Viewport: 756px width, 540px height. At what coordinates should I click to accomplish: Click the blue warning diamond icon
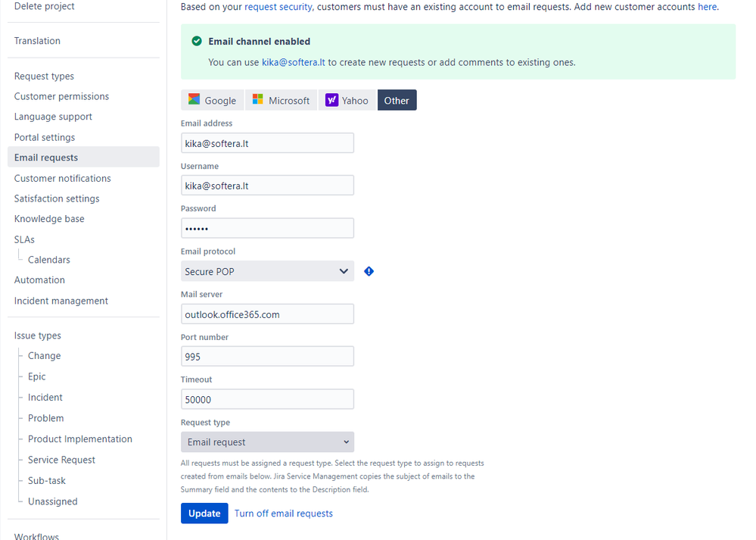pos(369,271)
